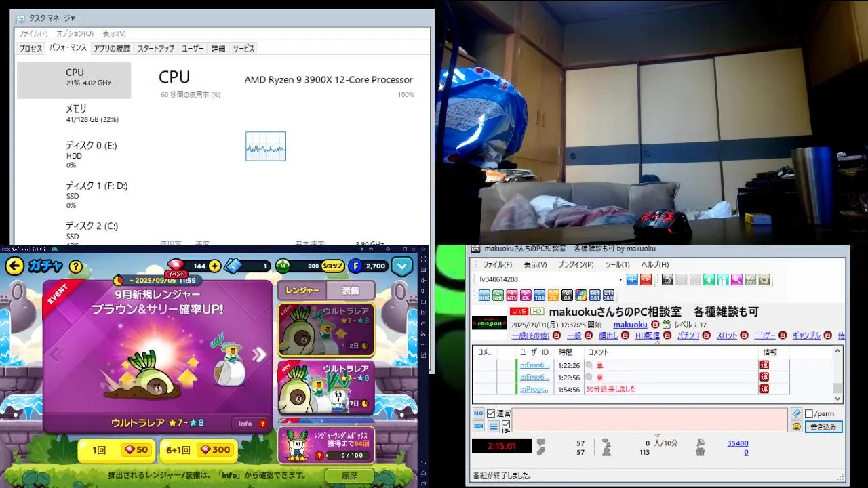Click the 書き込み post button
The image size is (868, 488).
(x=824, y=427)
